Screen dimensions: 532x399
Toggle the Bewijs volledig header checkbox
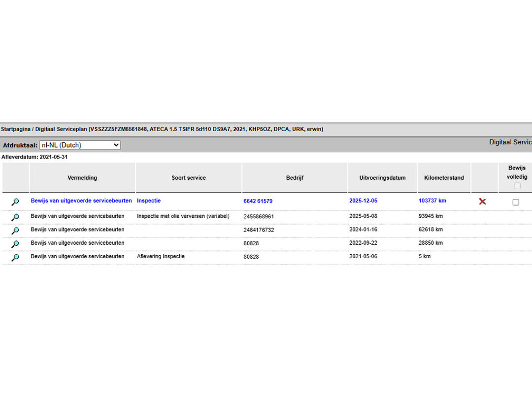tap(517, 186)
